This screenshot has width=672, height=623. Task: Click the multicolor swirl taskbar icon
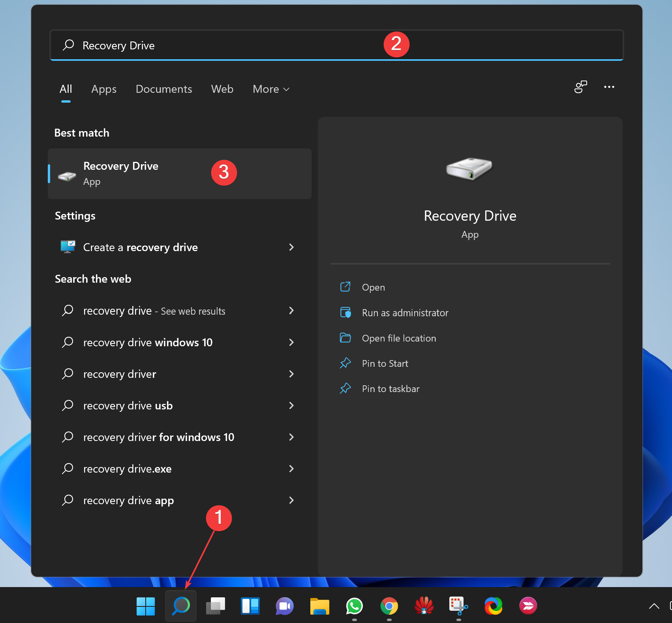(494, 606)
